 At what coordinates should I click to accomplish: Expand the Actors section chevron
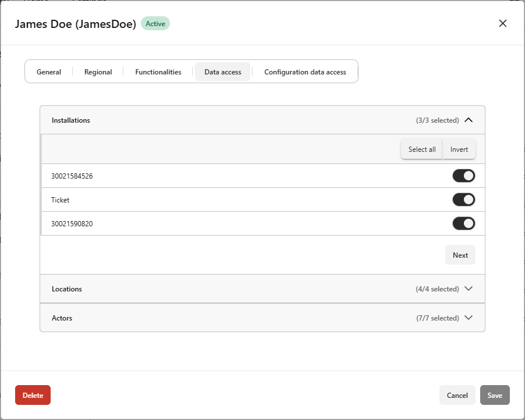point(469,318)
